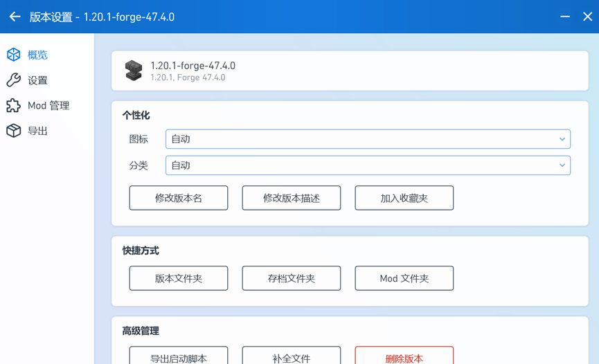
Task: Open the 存档文件夹 folder
Action: (x=291, y=278)
